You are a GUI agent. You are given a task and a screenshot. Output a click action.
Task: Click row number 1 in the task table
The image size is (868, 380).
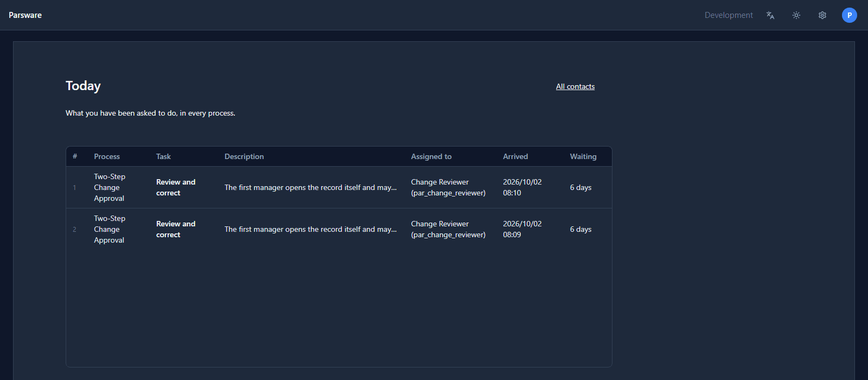[74, 188]
